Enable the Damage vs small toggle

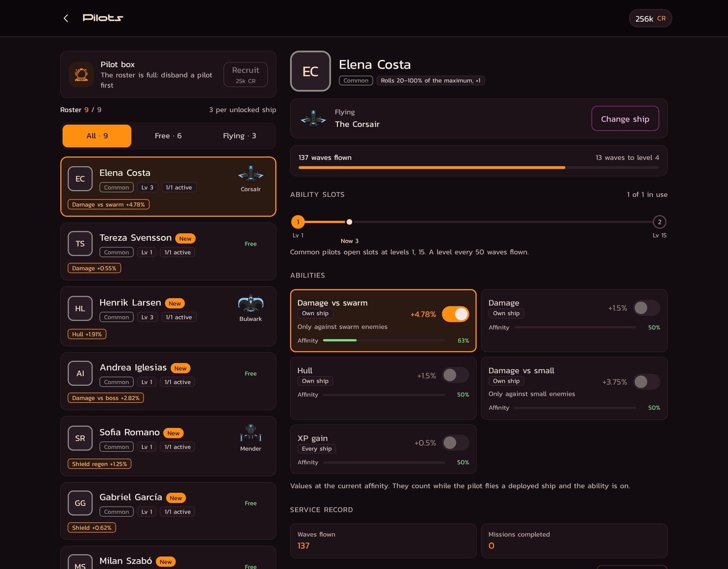[x=646, y=382]
